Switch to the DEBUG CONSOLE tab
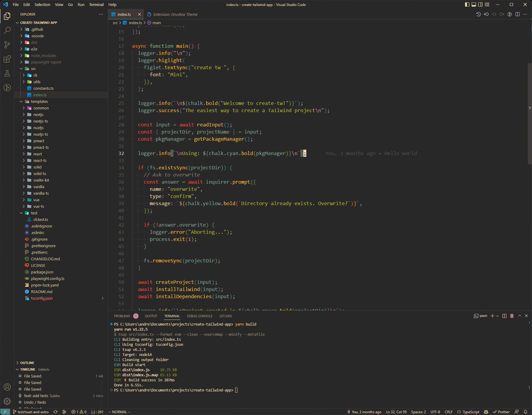Viewport: 532px width, 415px height. tap(199, 316)
